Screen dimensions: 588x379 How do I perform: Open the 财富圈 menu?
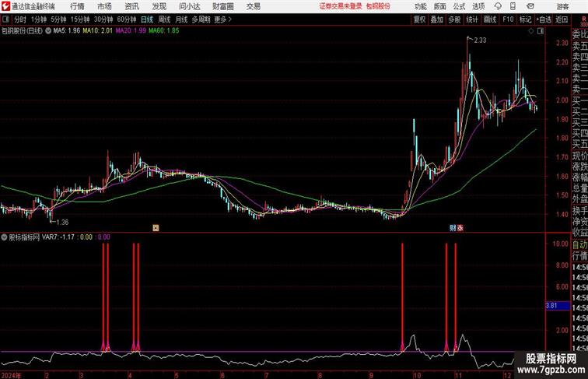coord(223,6)
